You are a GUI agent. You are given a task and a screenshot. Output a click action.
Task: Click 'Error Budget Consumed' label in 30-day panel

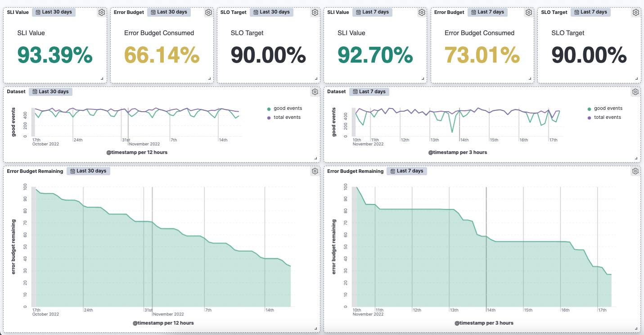[159, 33]
